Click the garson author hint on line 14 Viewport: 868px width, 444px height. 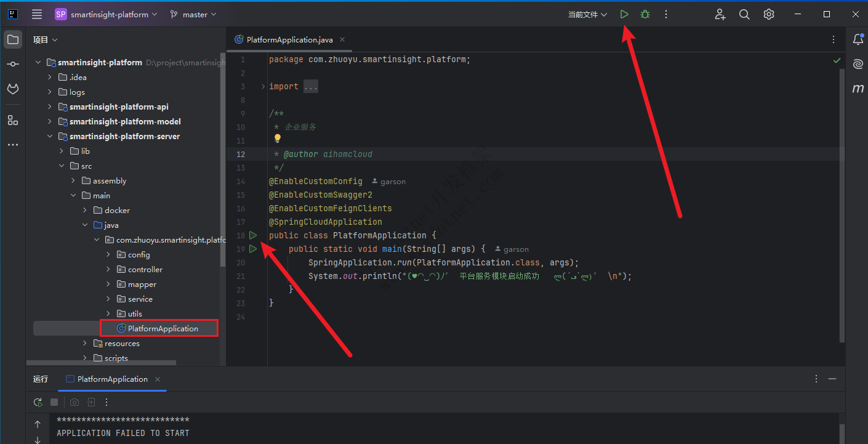388,182
